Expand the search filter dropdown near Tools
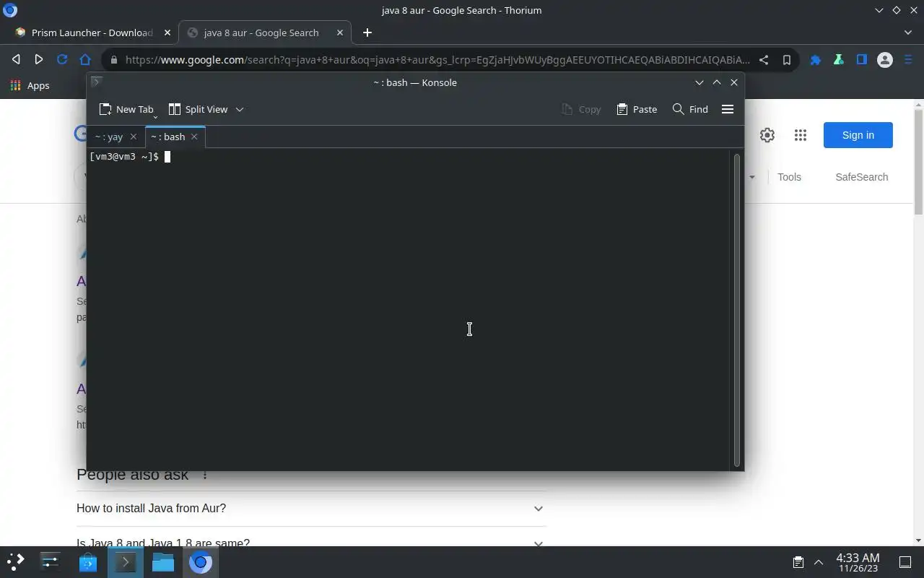The width and height of the screenshot is (924, 578). [751, 177]
